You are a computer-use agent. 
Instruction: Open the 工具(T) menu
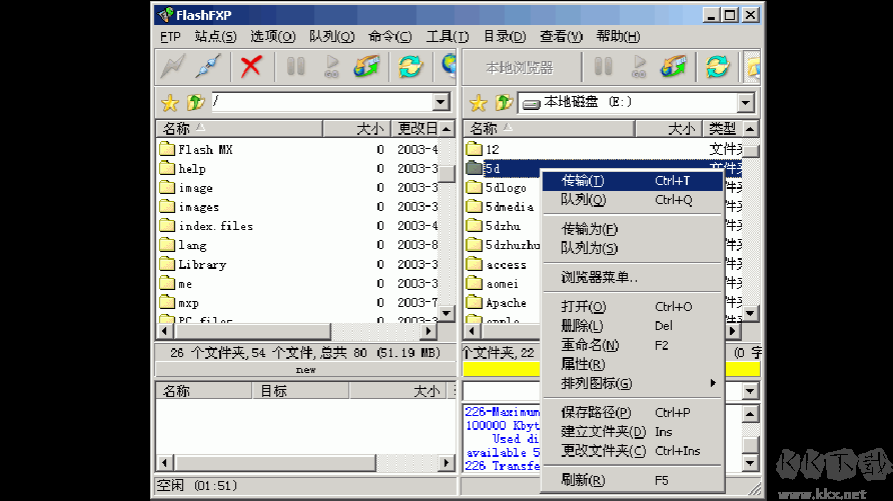point(448,37)
